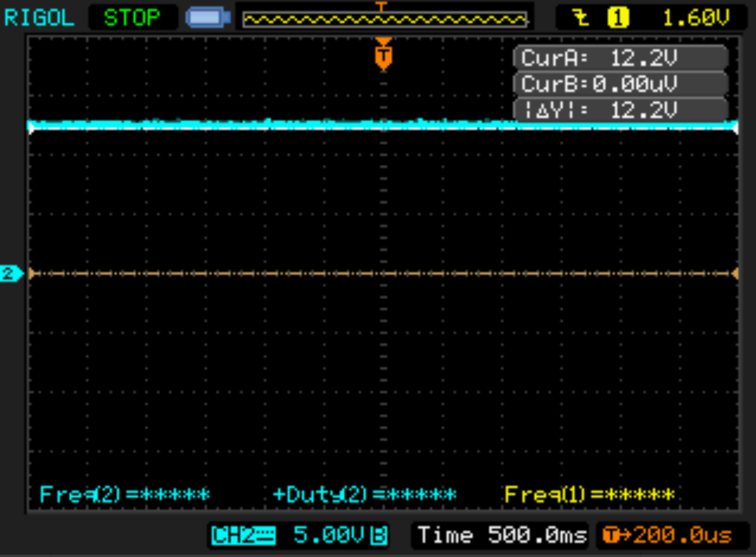
Task: Click the waveform memory overview bar
Action: 385,20
